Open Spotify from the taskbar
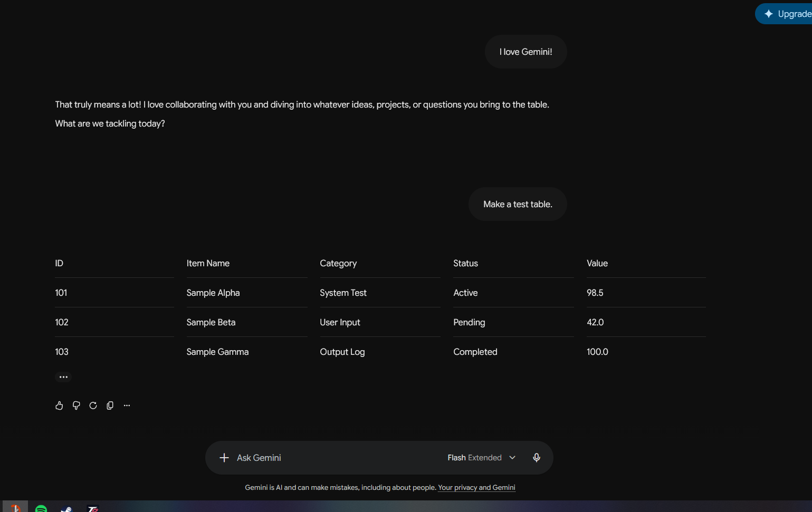The height and width of the screenshot is (512, 812). coord(41,508)
